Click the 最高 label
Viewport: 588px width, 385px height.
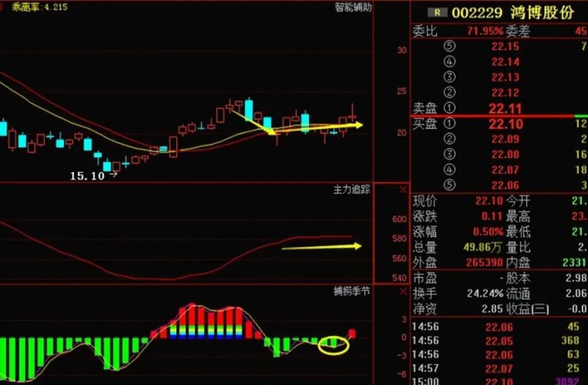tap(518, 216)
